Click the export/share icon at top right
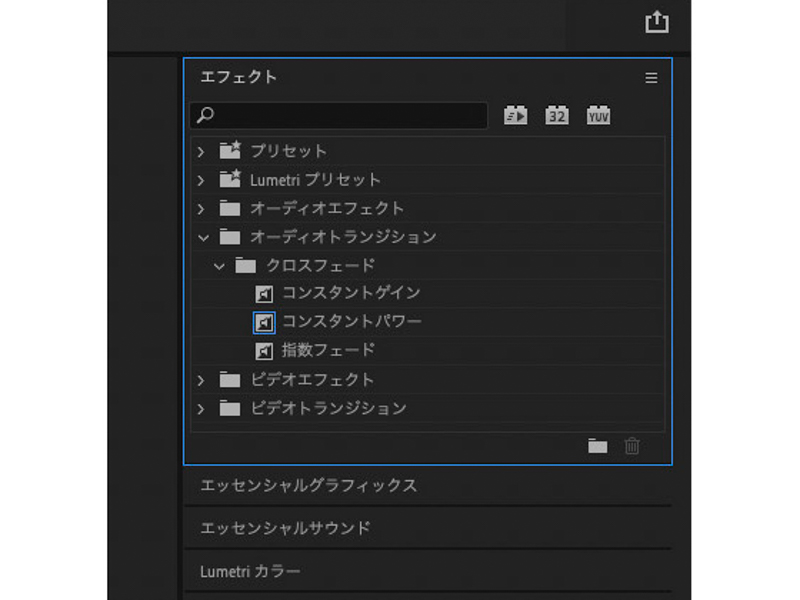 click(658, 22)
